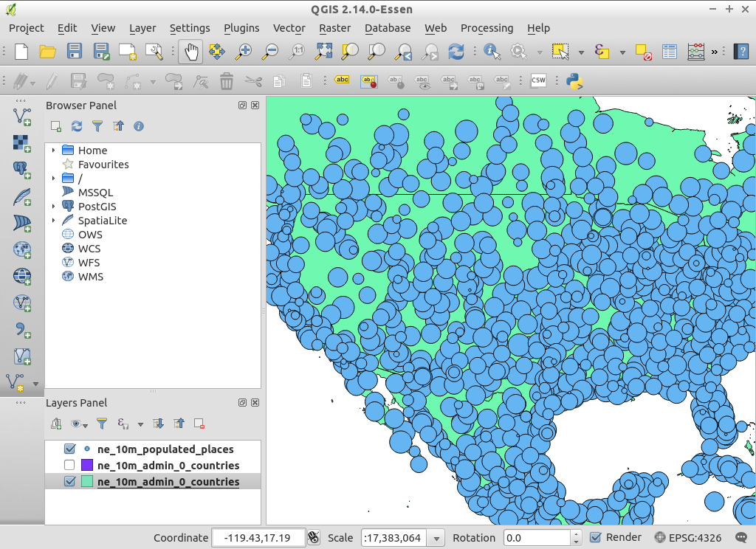
Task: Activate the Identify Features tool
Action: (492, 51)
